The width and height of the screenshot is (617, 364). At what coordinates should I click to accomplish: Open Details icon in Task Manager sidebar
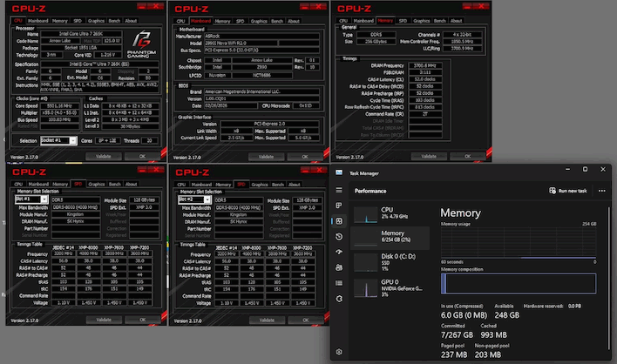pos(339,283)
